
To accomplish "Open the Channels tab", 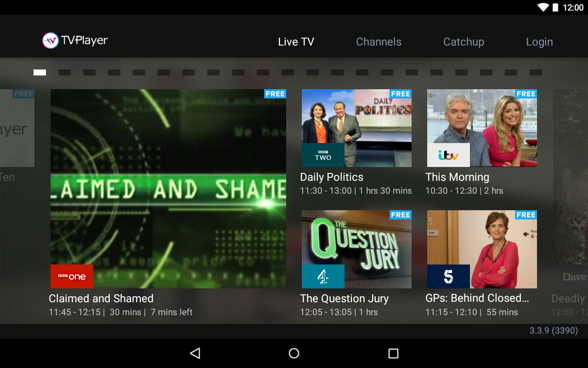I will 379,42.
